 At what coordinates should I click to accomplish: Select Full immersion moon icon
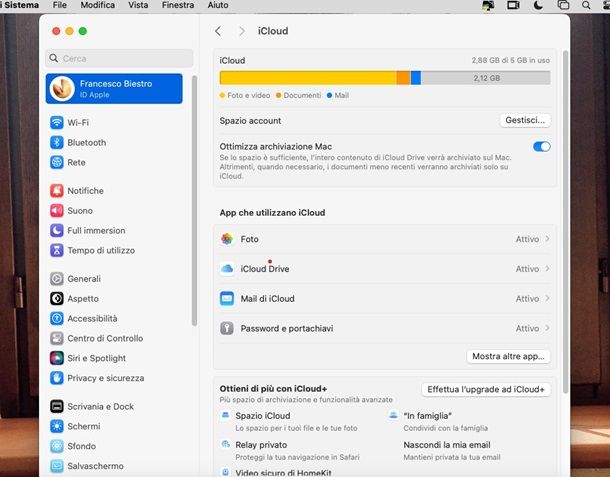point(57,230)
